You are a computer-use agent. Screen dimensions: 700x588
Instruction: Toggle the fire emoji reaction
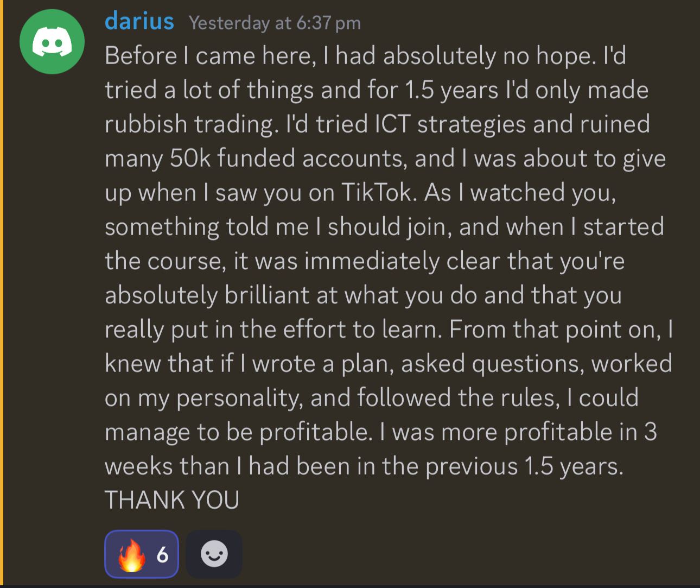point(142,554)
